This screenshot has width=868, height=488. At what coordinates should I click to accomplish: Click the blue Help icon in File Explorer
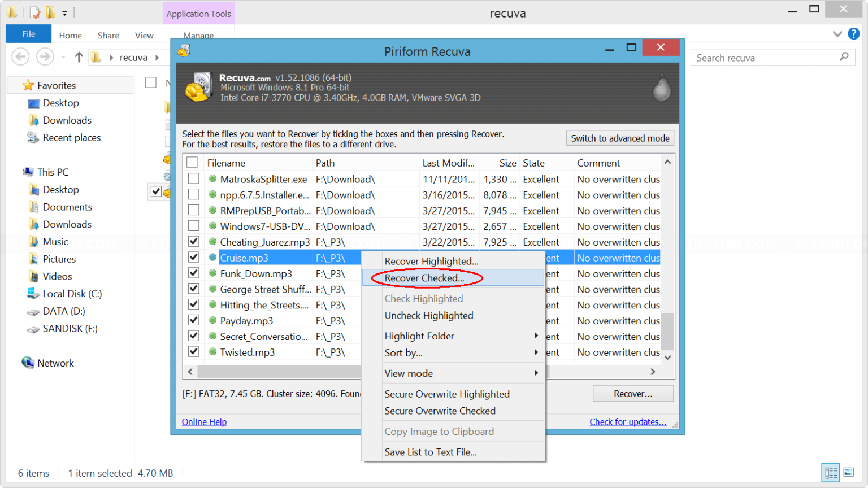tap(853, 34)
